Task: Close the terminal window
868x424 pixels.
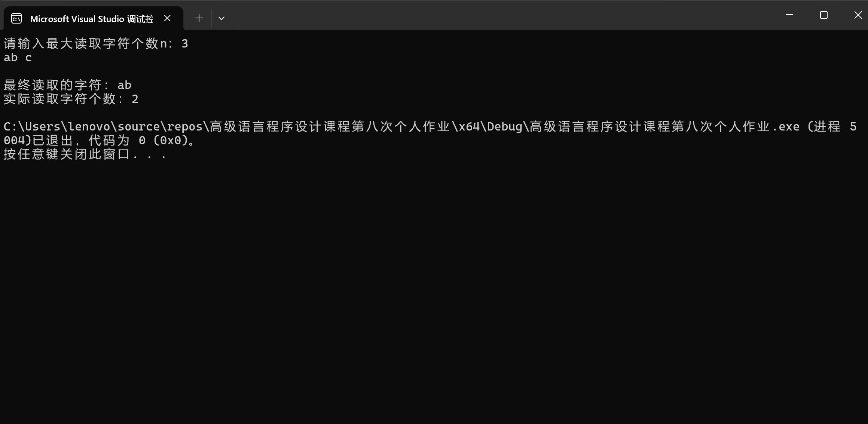Action: point(858,15)
